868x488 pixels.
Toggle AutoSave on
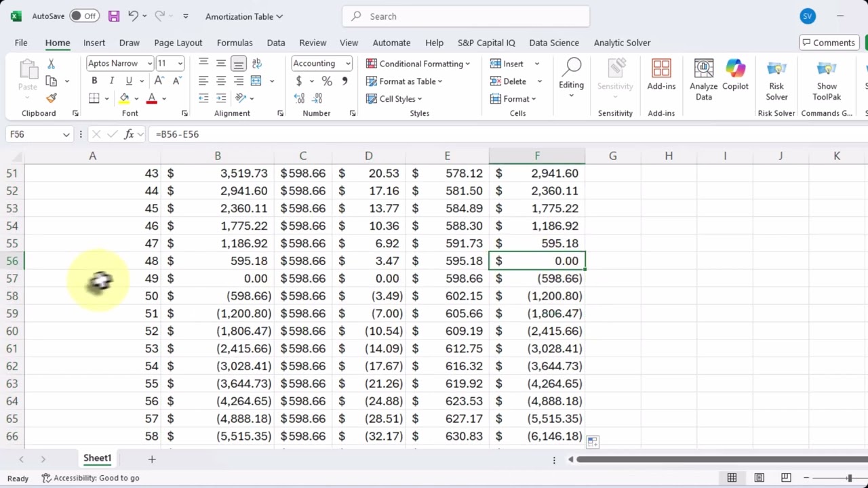coord(84,16)
